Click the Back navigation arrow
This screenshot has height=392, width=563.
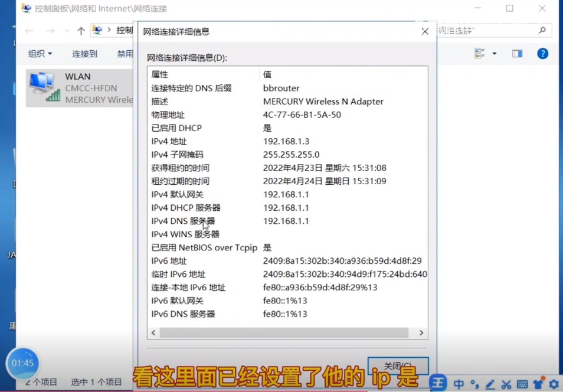pos(28,31)
